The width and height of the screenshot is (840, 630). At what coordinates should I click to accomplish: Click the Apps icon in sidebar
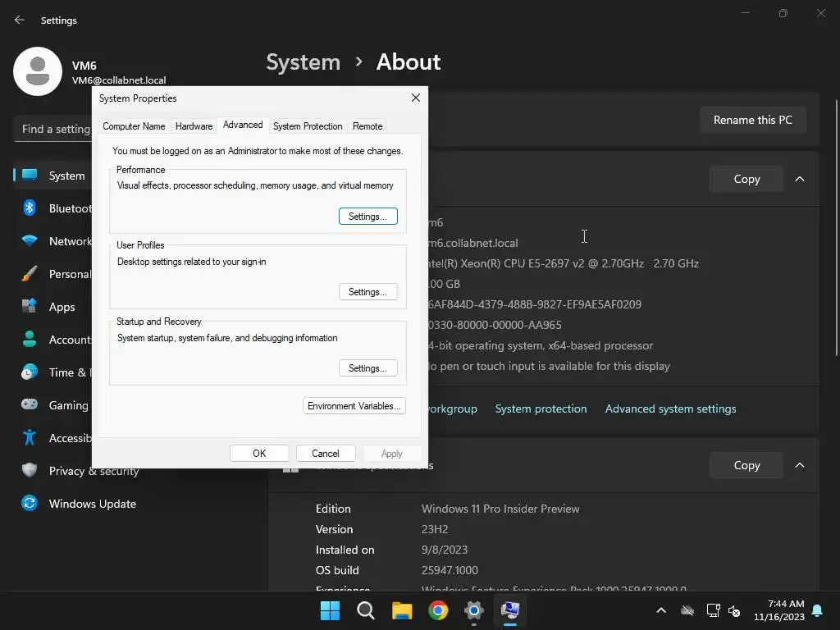30,307
